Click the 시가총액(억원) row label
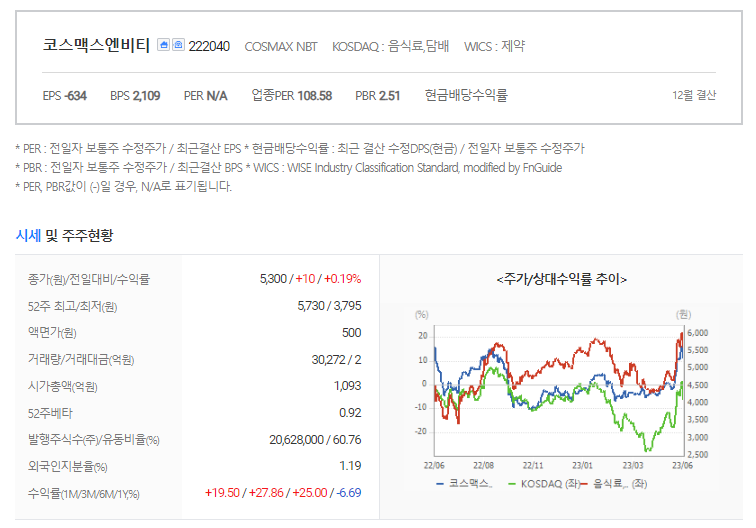This screenshot has width=756, height=528. (x=63, y=386)
